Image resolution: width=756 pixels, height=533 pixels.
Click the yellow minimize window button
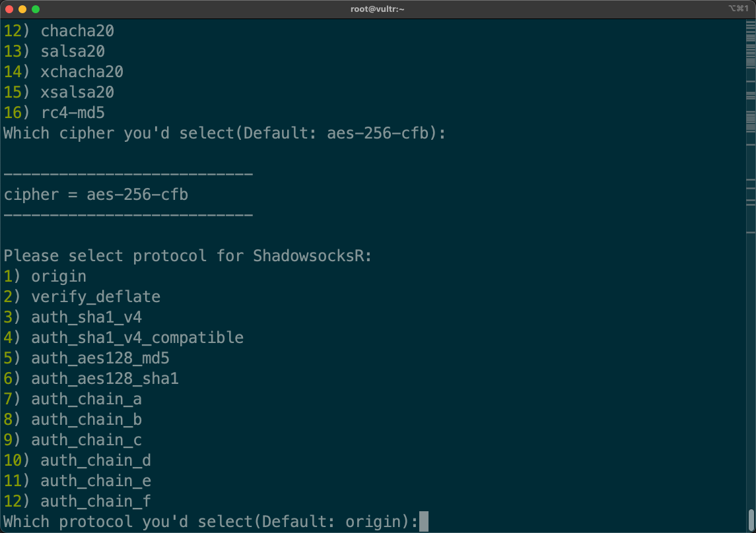(x=22, y=9)
